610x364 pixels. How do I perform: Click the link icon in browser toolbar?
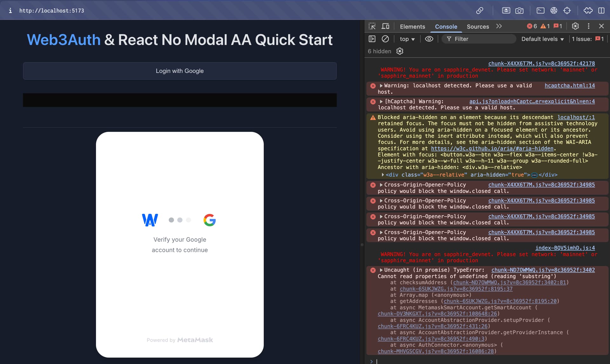click(x=480, y=10)
